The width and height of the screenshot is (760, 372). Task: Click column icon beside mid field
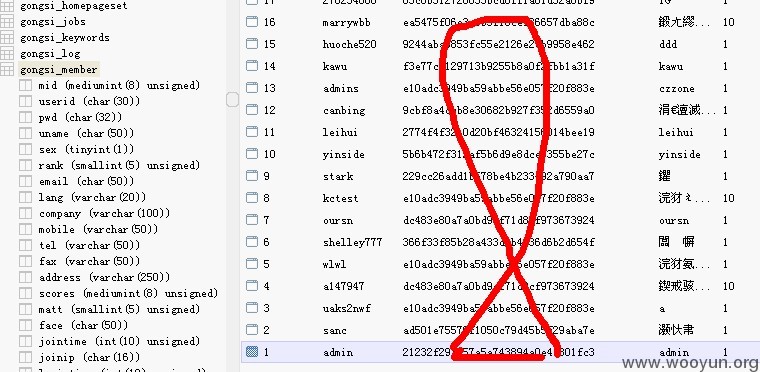[25, 86]
